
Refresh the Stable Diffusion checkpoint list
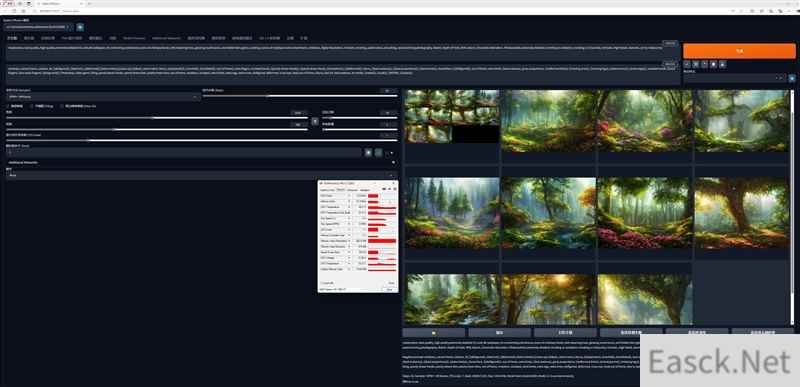point(80,27)
